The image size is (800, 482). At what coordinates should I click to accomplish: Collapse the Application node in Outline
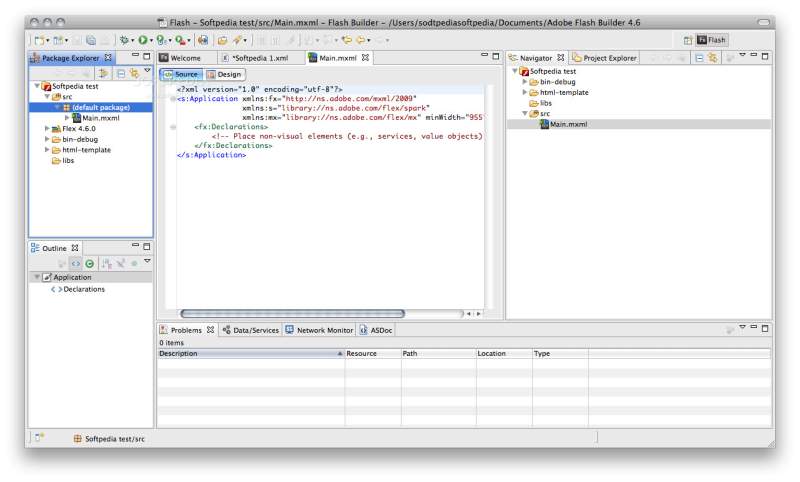(37, 277)
